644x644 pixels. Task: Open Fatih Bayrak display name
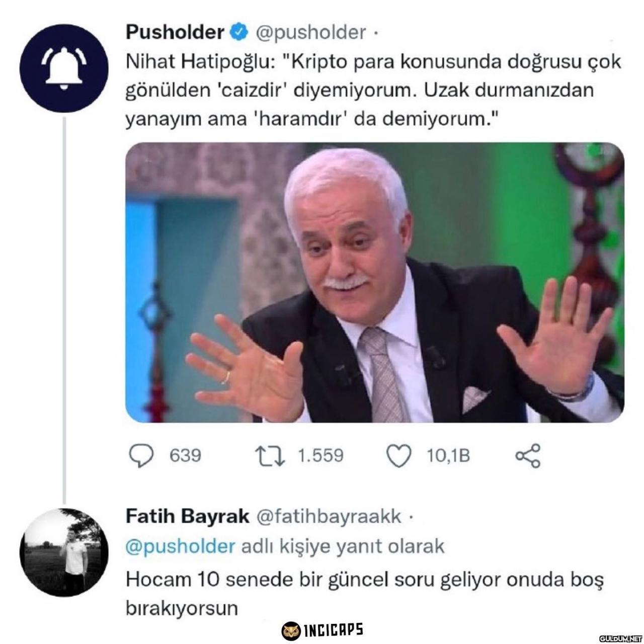187,516
